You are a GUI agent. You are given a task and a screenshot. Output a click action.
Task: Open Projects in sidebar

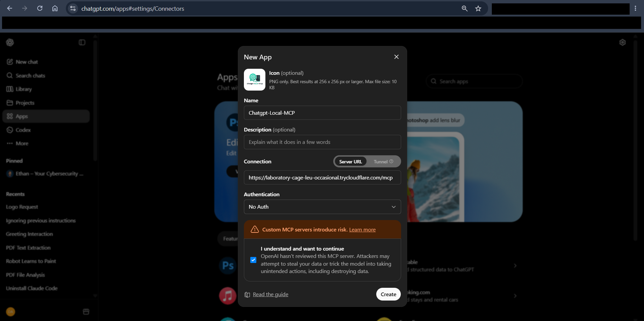pyautogui.click(x=46, y=103)
